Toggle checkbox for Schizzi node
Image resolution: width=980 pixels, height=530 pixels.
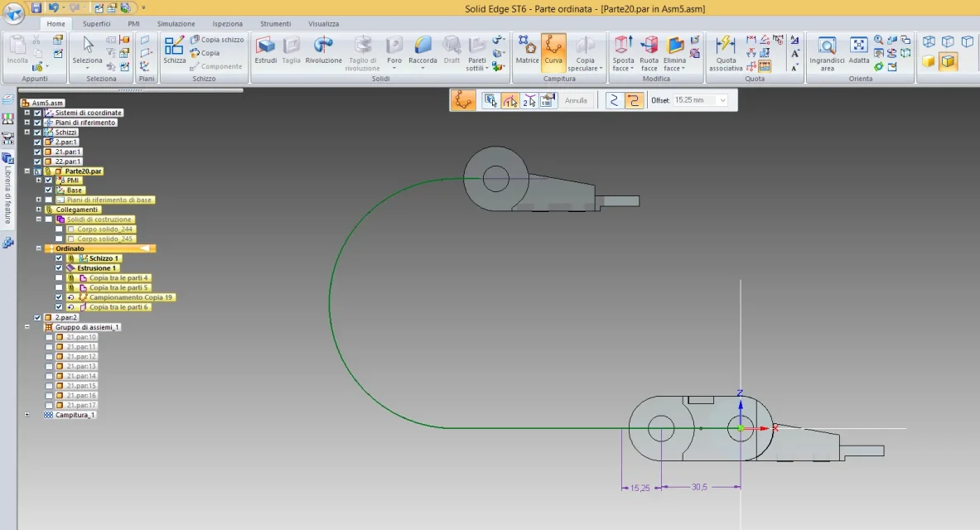tap(37, 132)
